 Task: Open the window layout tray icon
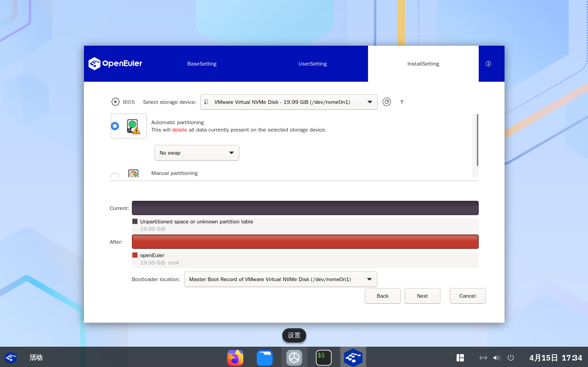coord(460,358)
